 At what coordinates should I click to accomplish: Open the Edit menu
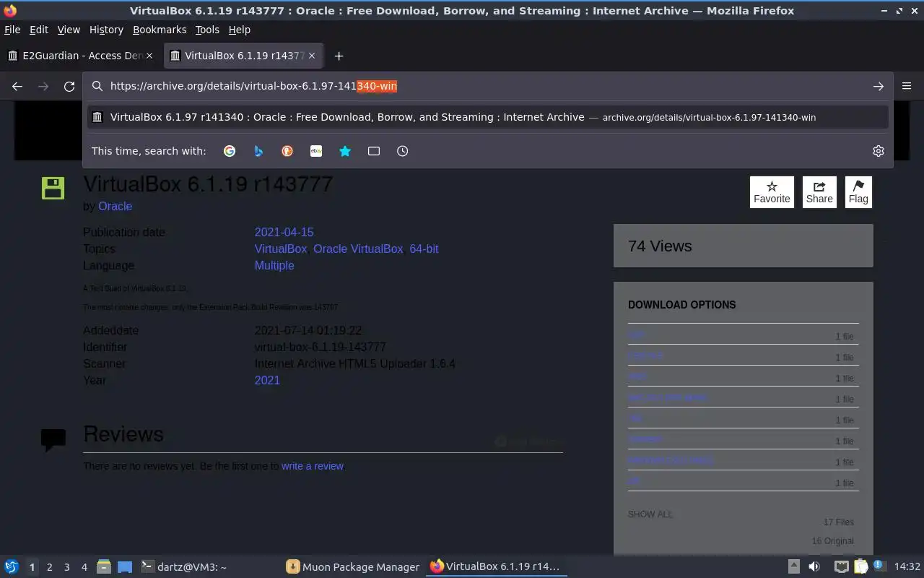click(x=39, y=30)
